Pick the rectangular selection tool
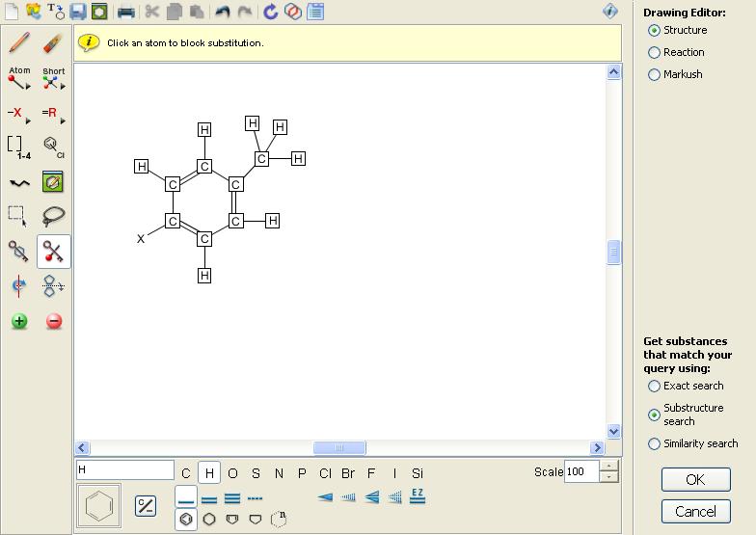Viewport: 756px width, 535px height. point(18,216)
